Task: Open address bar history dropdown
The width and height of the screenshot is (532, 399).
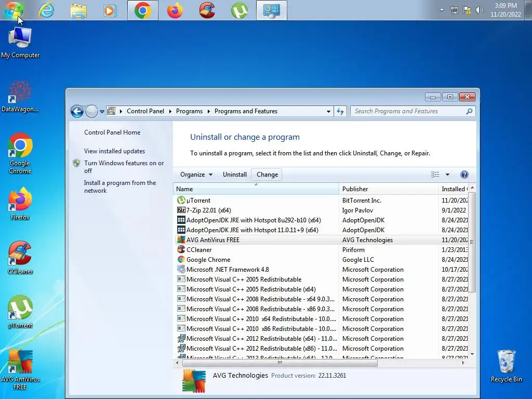Action: pos(328,111)
